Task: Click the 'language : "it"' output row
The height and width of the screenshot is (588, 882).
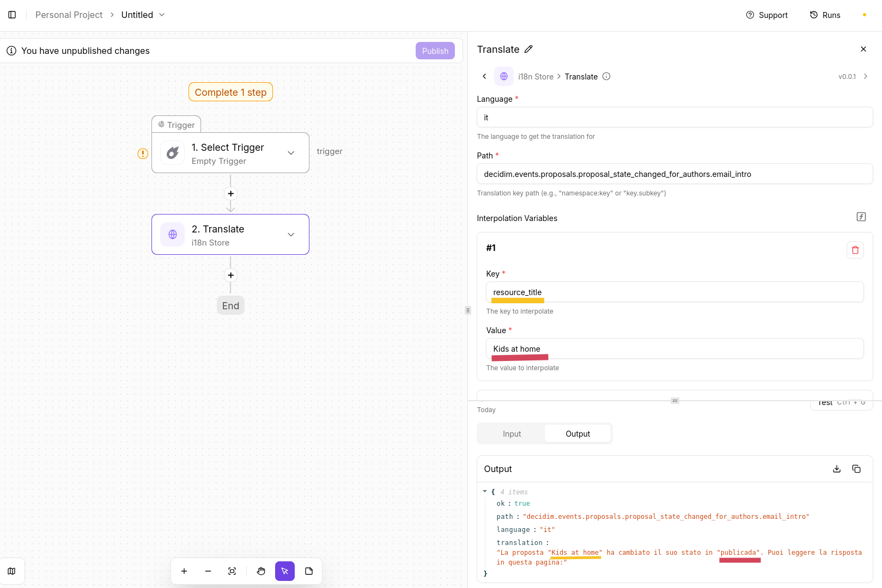Action: (x=525, y=530)
